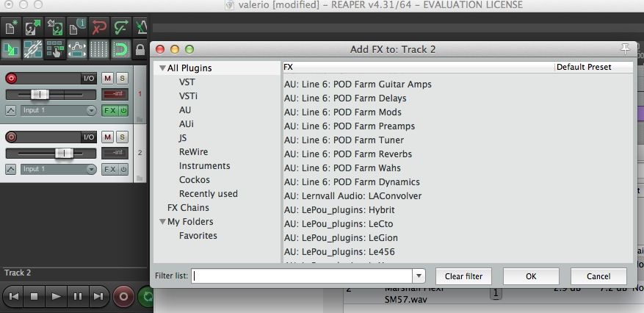Click track 2 folder icon
Viewport: 644px width, 313px height.
click(140, 179)
